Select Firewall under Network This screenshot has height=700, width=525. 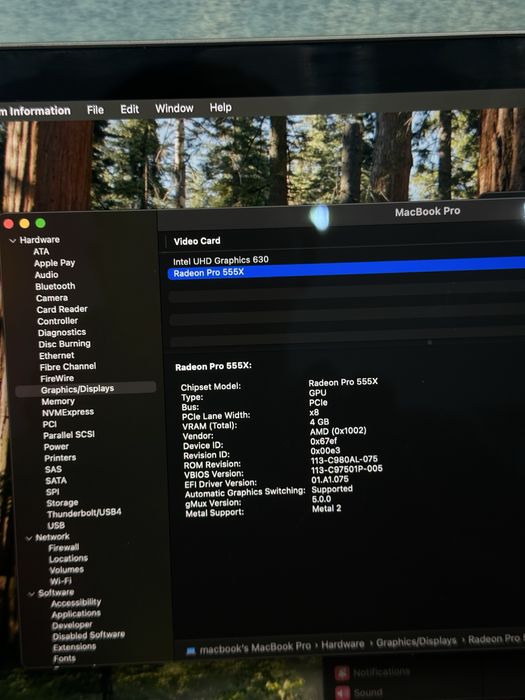point(64,548)
